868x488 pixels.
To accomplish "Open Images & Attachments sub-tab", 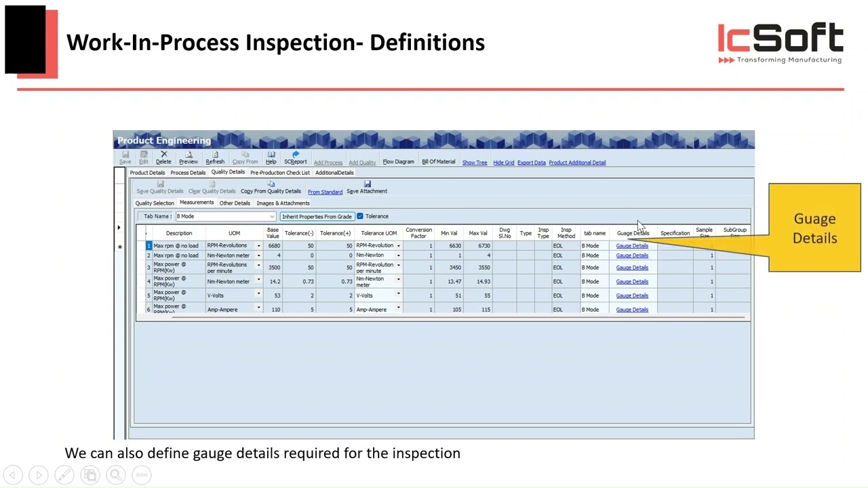I will [283, 203].
